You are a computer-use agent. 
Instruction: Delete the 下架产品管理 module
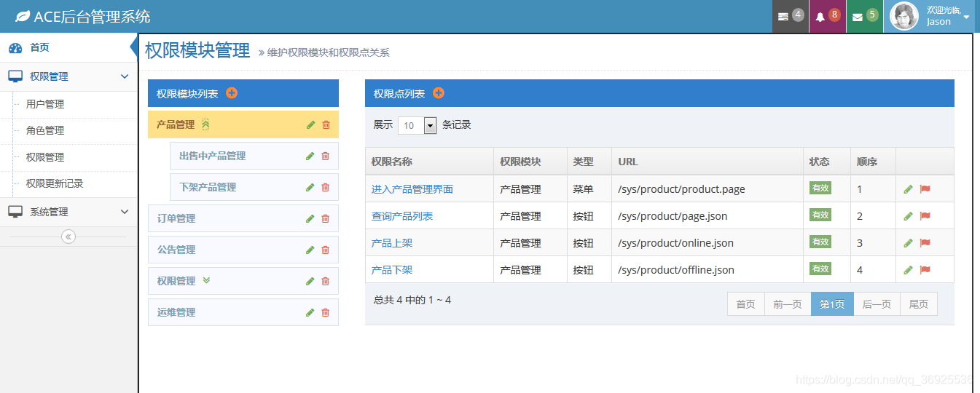pyautogui.click(x=325, y=187)
